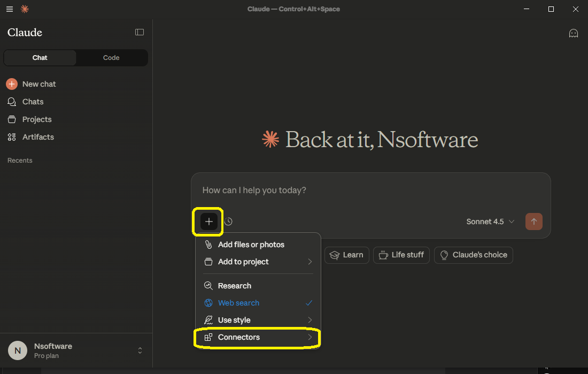Click the Claude's choice suggestion button
The width and height of the screenshot is (588, 374).
pyautogui.click(x=473, y=255)
